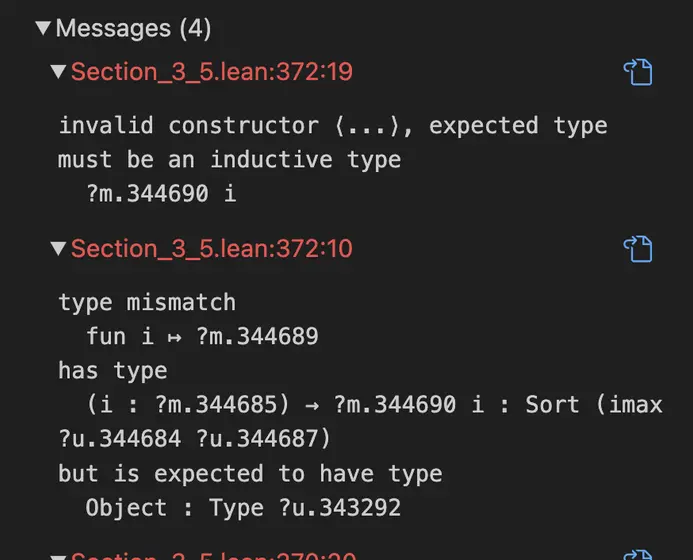
Task: Click "must be an inductive type" text
Action: (229, 160)
